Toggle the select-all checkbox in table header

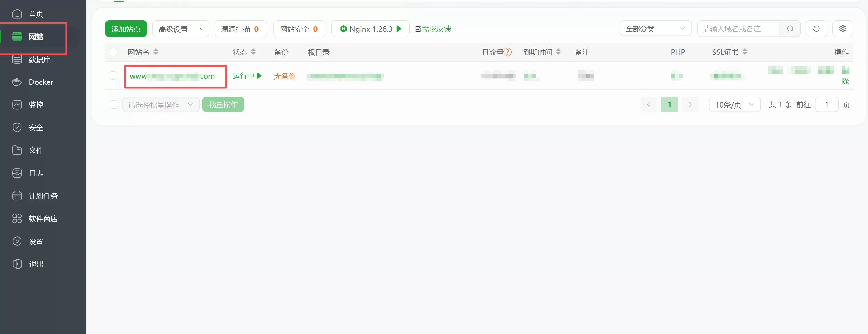[113, 52]
